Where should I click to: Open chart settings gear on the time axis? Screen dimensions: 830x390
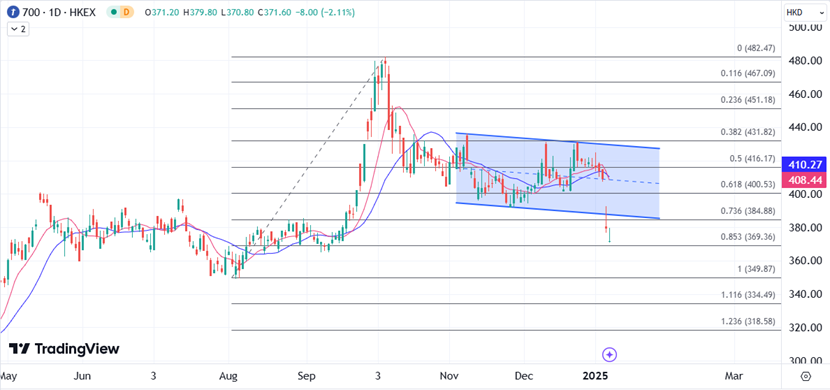806,376
